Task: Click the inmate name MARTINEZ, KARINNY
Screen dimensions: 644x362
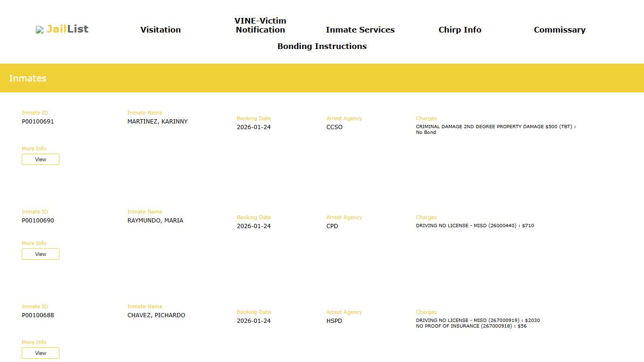Action: click(x=157, y=122)
